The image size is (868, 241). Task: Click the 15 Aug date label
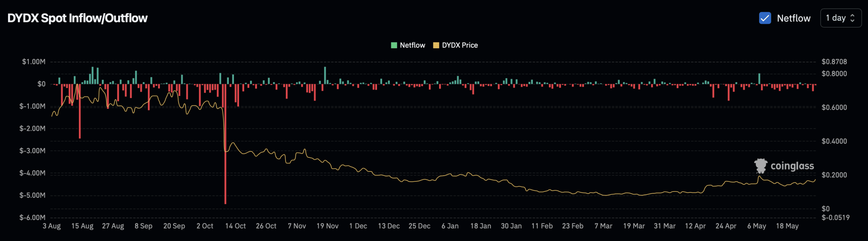82,226
